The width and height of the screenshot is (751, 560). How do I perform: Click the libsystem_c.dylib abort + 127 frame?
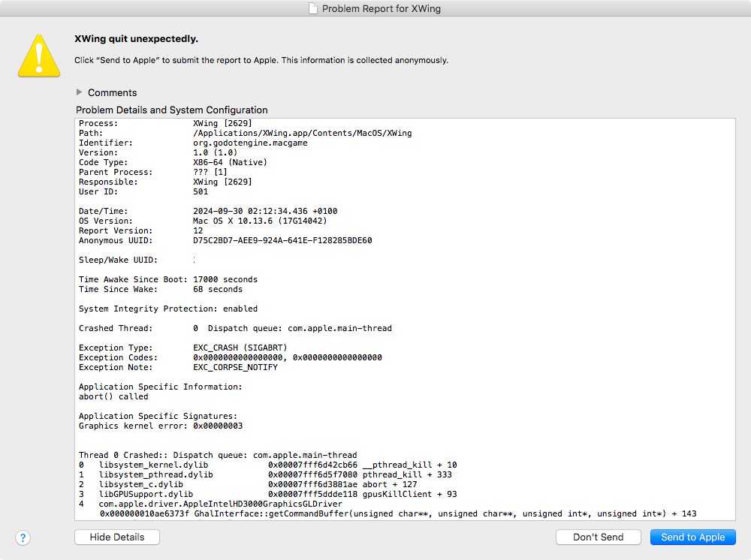[248, 484]
